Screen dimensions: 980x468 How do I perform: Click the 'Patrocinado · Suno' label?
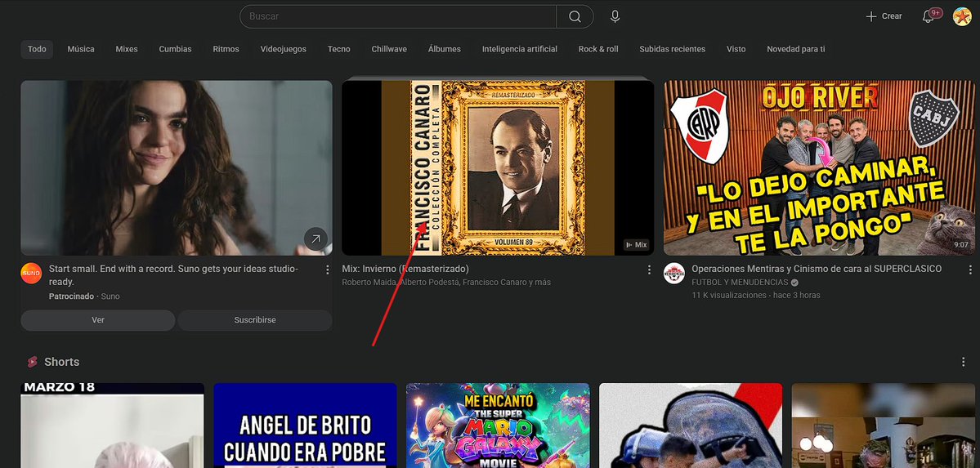[x=84, y=296]
